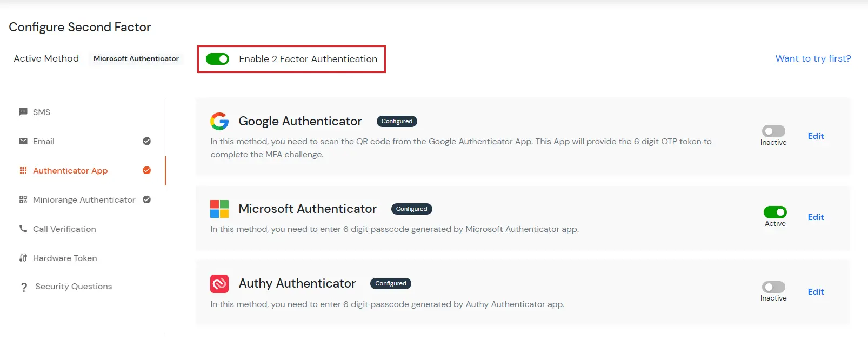This screenshot has height=353, width=868.
Task: Click the SMS chat bubble icon
Action: point(23,112)
